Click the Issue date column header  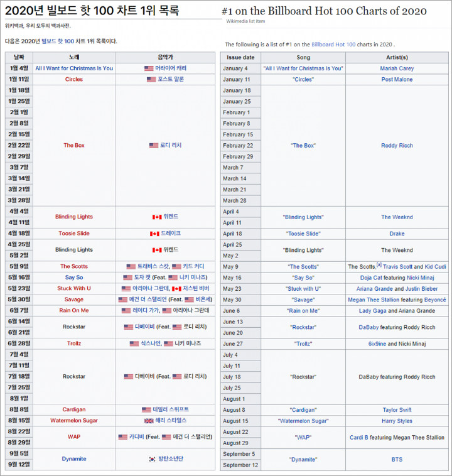coord(240,57)
